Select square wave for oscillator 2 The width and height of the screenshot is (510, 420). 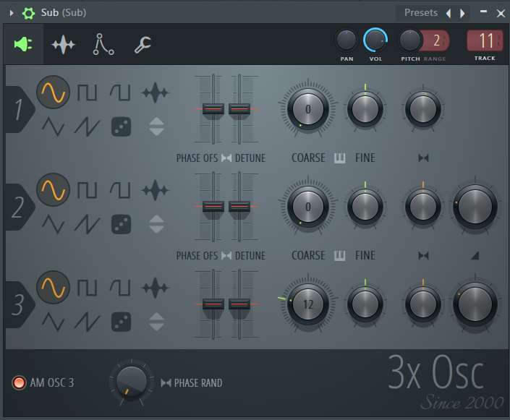pos(87,190)
